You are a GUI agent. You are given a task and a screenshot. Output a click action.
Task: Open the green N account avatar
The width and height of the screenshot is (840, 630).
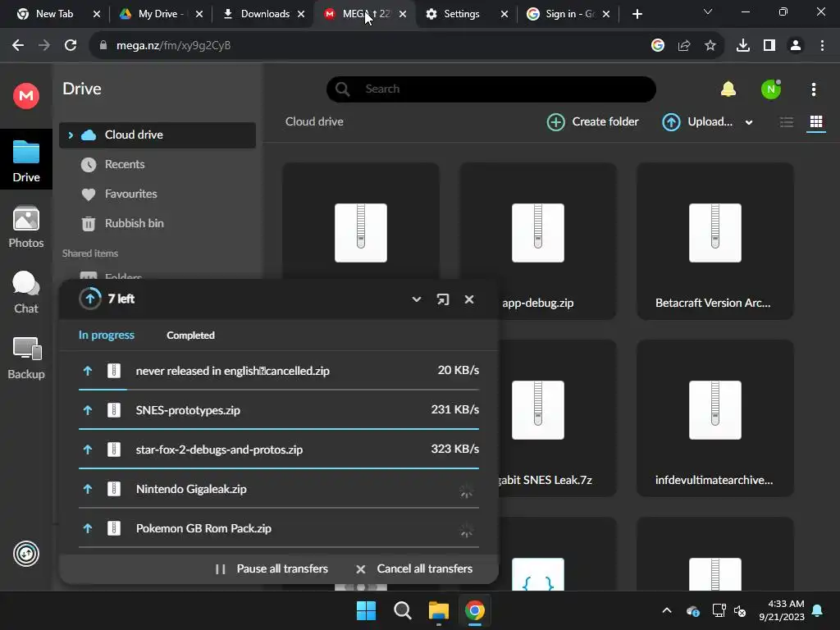point(771,89)
